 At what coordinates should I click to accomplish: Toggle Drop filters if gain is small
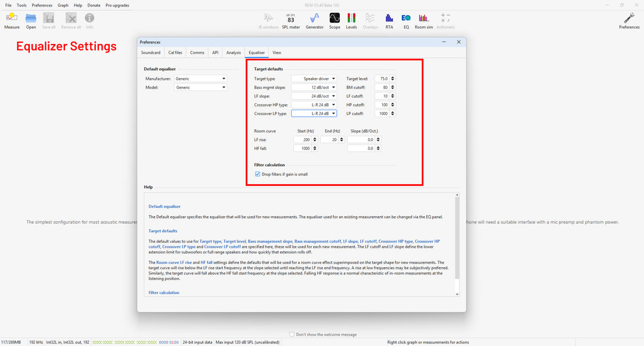point(258,174)
